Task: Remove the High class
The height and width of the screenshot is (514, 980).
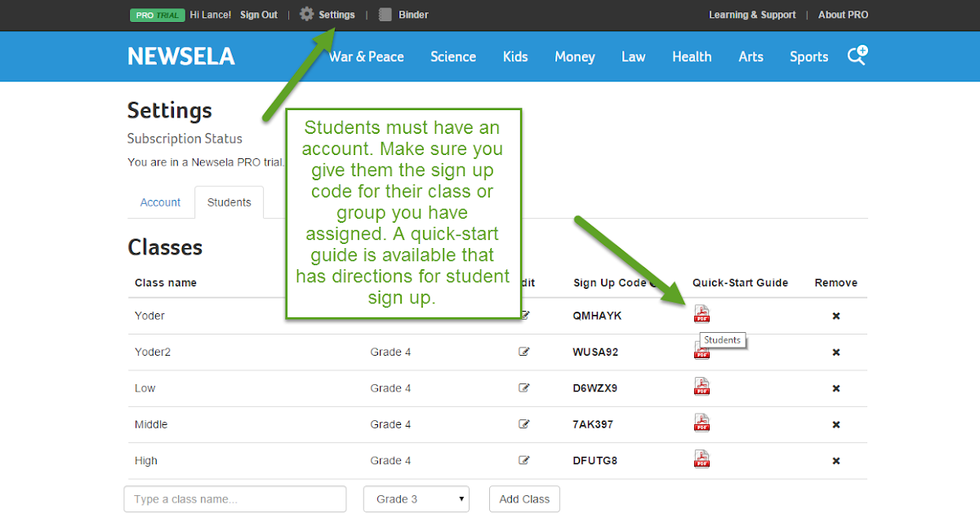Action: [836, 461]
